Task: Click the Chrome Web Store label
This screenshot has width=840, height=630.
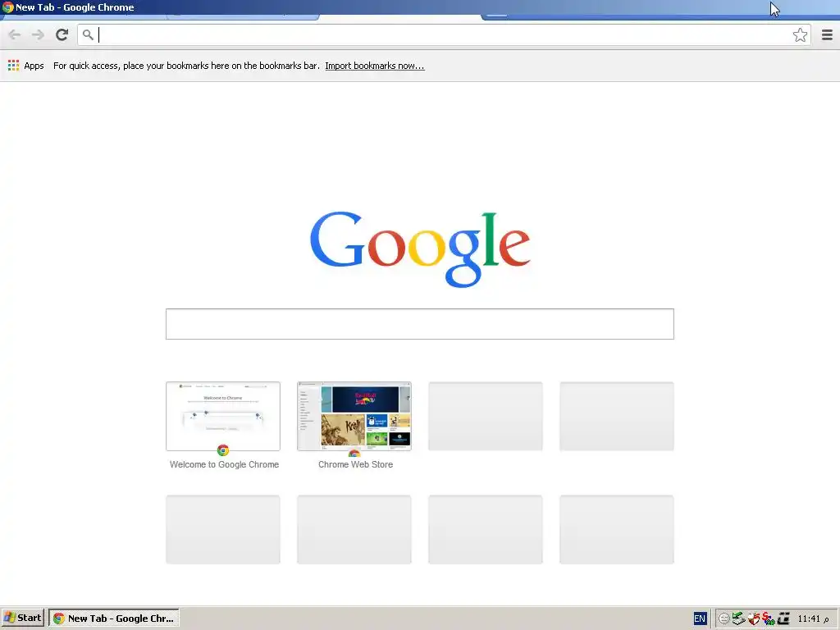Action: pyautogui.click(x=355, y=464)
